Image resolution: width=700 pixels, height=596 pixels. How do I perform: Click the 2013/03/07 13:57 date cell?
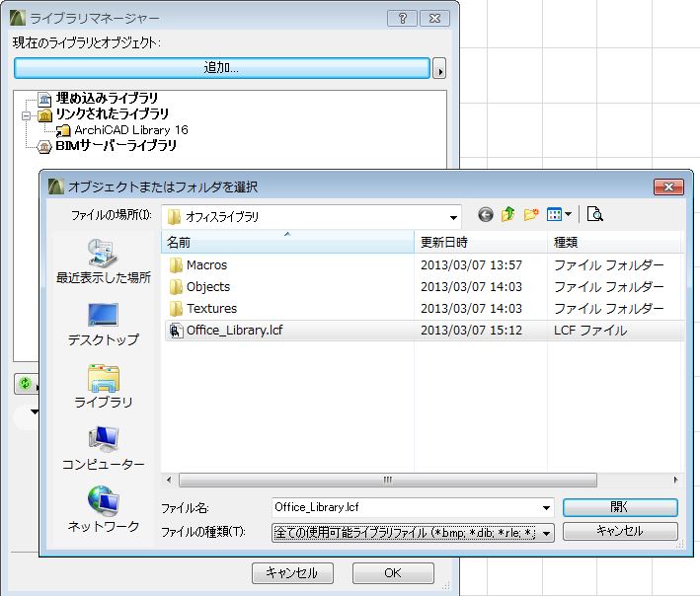coord(471,265)
